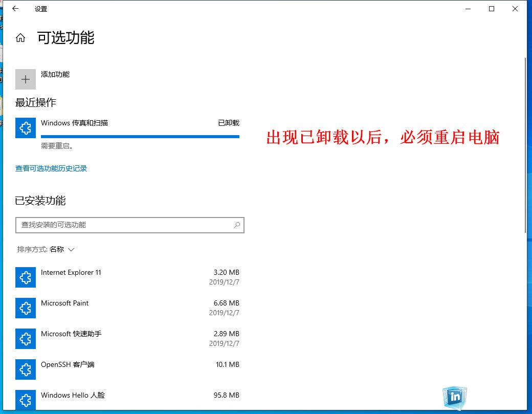Image resolution: width=532 pixels, height=414 pixels.
Task: Close the 设置 window
Action: coord(515,9)
